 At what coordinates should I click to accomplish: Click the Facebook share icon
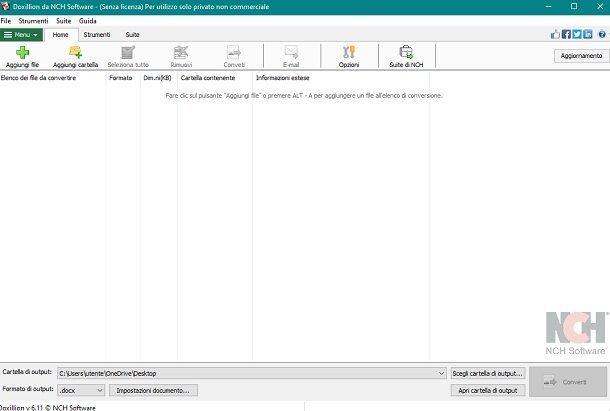[566, 35]
